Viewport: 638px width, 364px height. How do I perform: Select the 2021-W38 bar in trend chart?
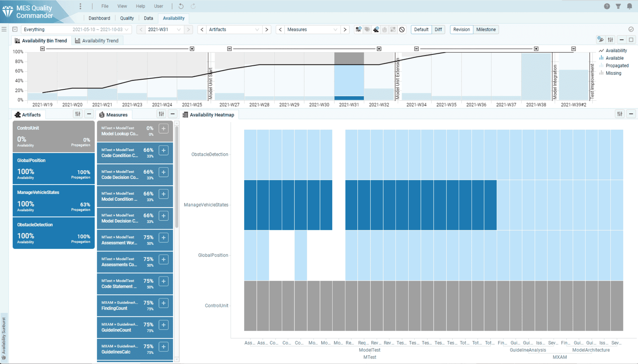[x=536, y=76]
